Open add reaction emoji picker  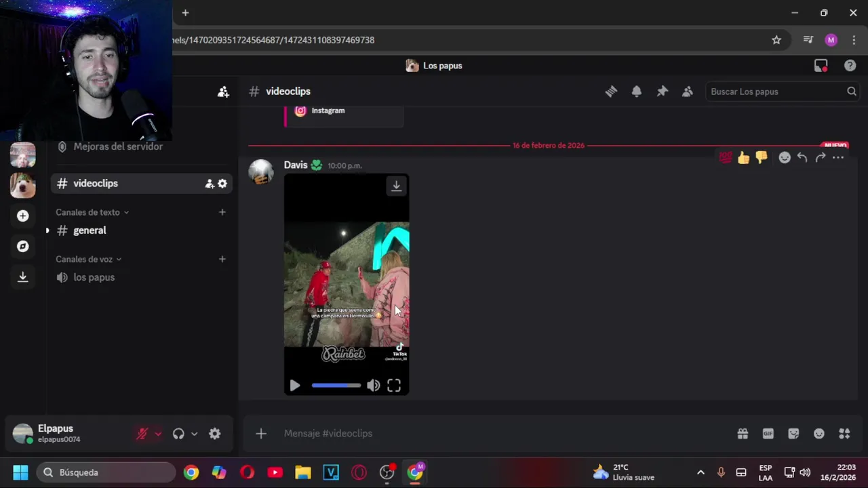tap(785, 157)
